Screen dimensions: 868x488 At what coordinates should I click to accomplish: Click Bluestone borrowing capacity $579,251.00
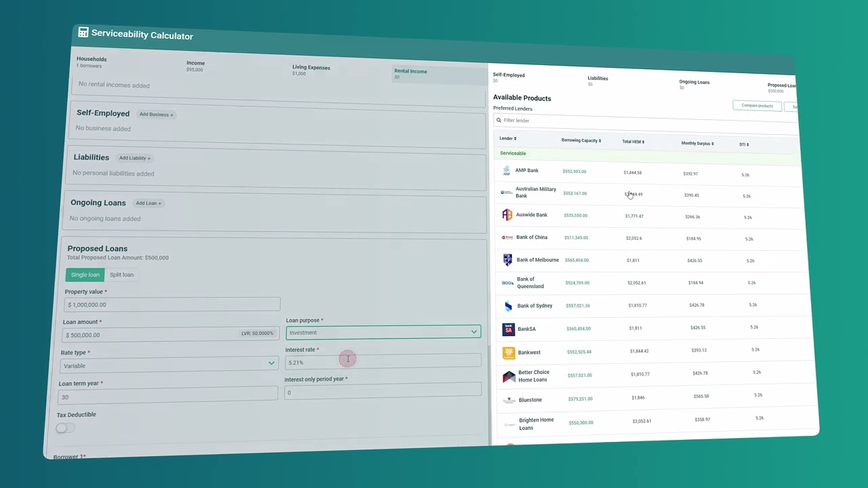pos(581,399)
